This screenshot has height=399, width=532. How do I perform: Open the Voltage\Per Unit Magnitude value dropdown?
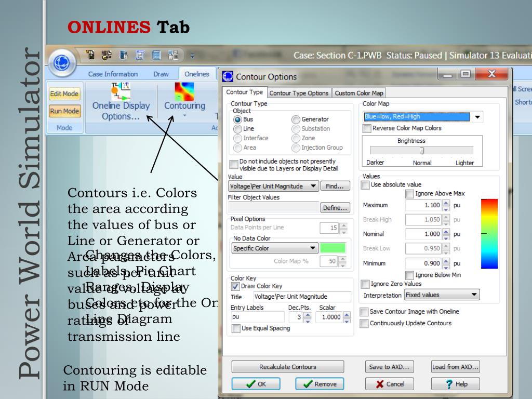tap(273, 186)
